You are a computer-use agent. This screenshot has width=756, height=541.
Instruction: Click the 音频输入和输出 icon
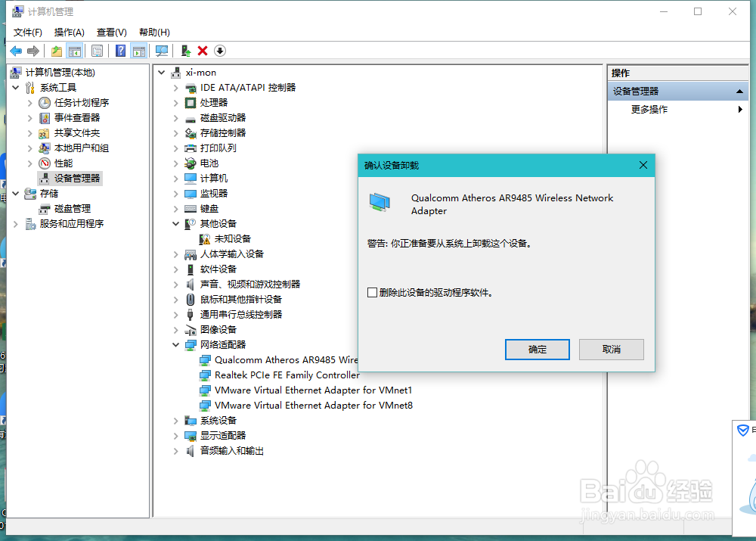click(191, 451)
